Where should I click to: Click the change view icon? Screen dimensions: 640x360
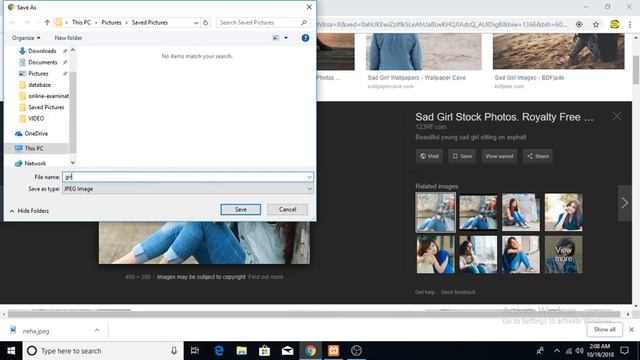276,38
